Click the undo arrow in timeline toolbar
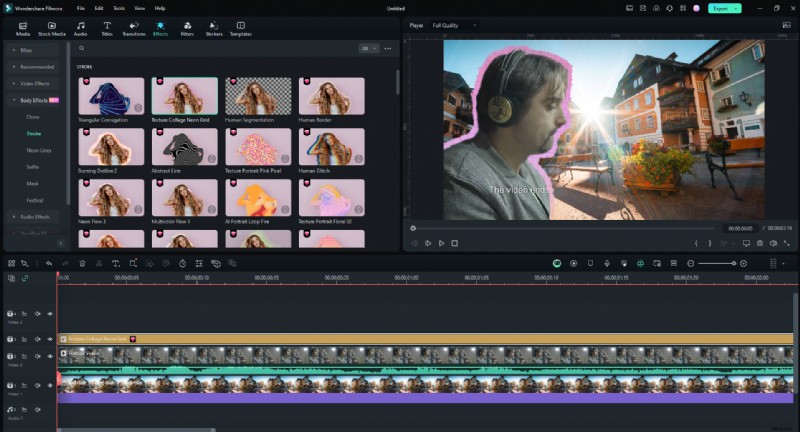 (x=48, y=263)
